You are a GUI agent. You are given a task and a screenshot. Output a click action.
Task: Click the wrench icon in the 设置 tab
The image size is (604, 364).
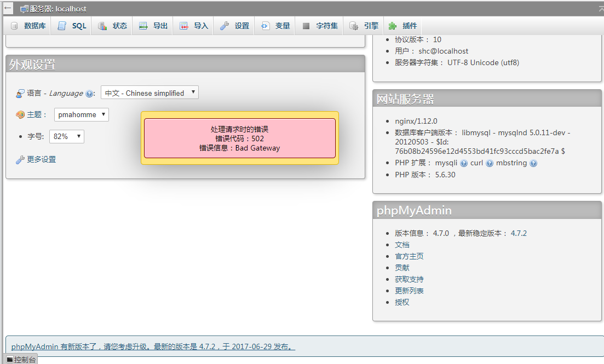[225, 26]
